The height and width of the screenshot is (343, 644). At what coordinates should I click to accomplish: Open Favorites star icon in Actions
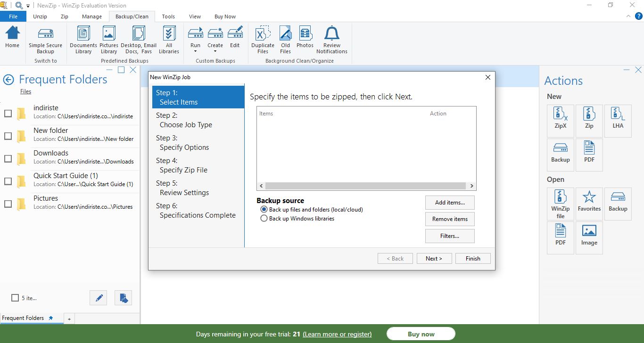(x=589, y=204)
